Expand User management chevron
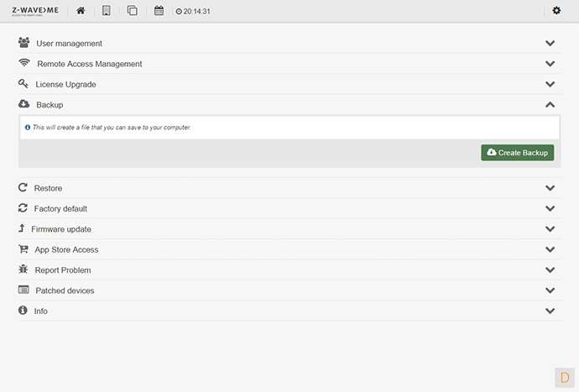Screen dimensions: 579x392 (550, 43)
